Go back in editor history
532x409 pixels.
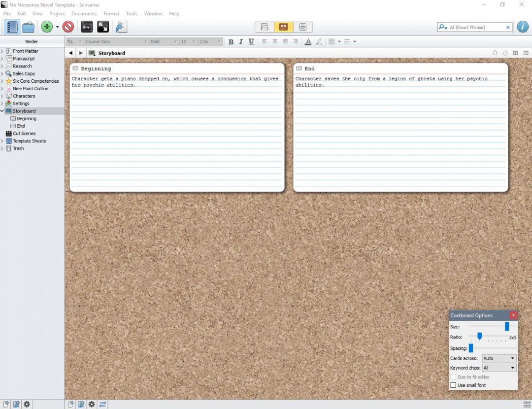point(70,53)
